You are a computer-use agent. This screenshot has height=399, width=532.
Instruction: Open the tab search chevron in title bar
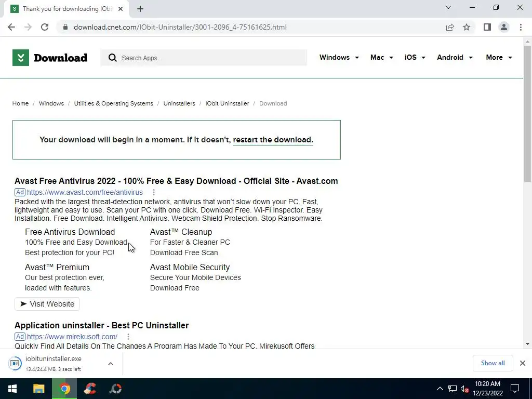[x=448, y=7]
